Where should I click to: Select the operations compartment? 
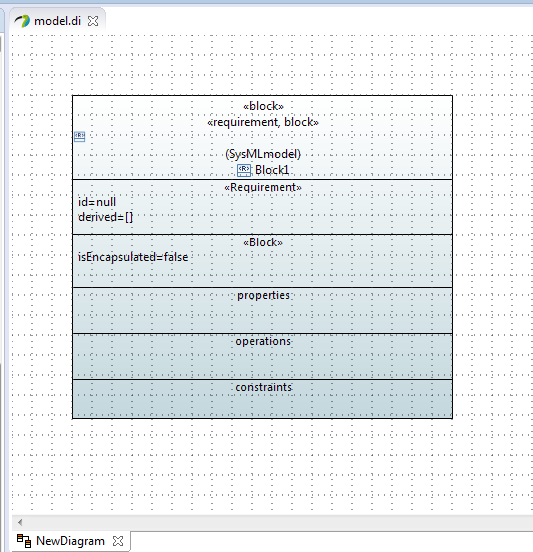(263, 357)
